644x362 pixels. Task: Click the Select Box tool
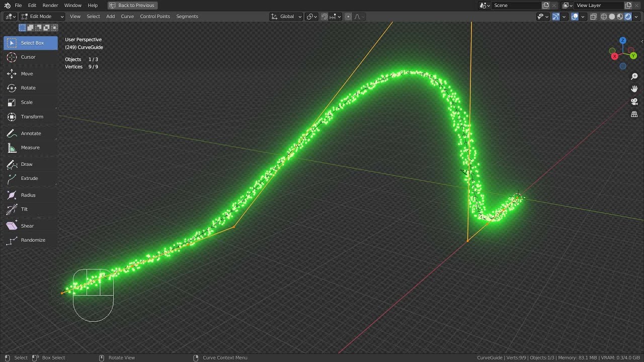click(x=30, y=43)
